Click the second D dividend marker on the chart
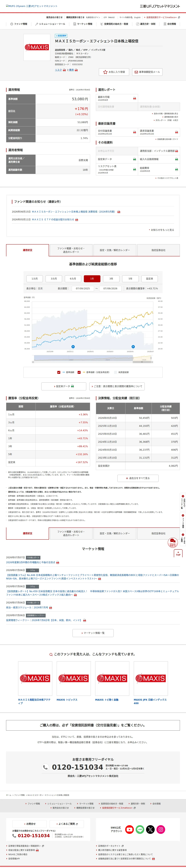 point(133,347)
